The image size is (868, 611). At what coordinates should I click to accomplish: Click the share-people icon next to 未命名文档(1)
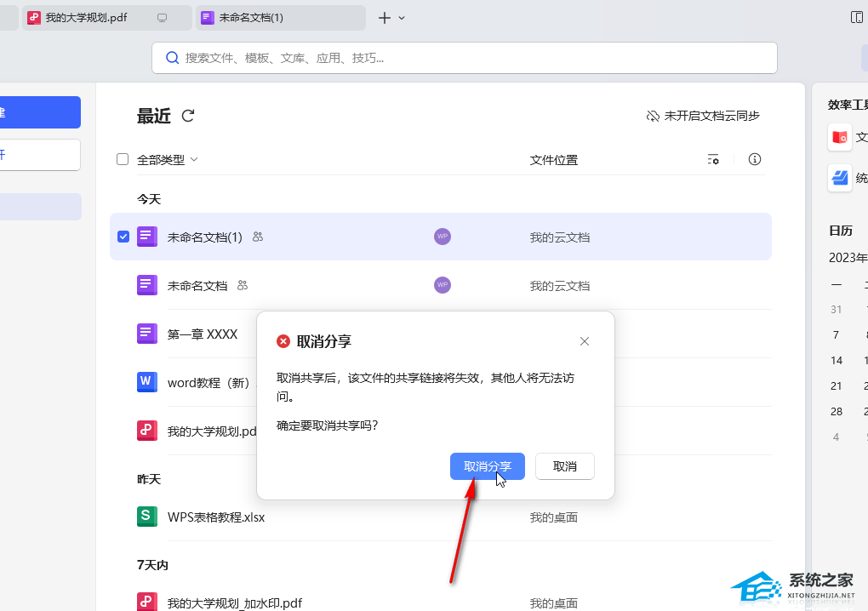[x=257, y=237]
